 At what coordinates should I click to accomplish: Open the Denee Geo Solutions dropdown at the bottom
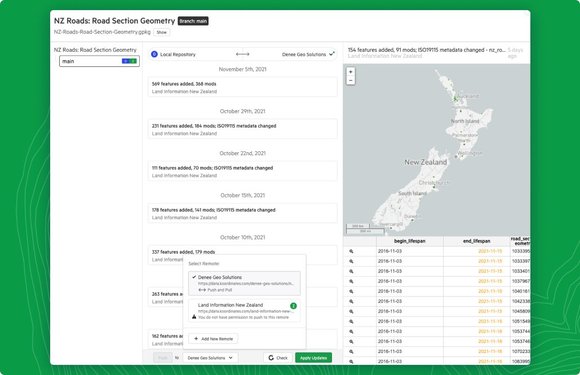pos(210,358)
